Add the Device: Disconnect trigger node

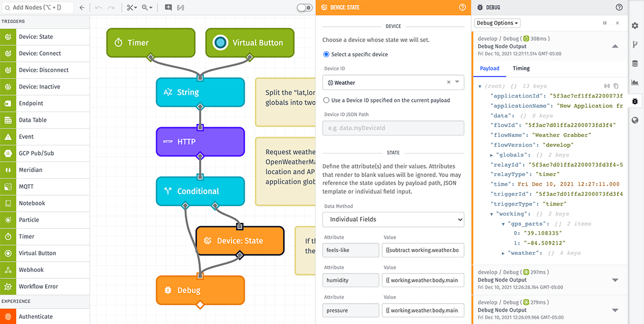point(45,70)
